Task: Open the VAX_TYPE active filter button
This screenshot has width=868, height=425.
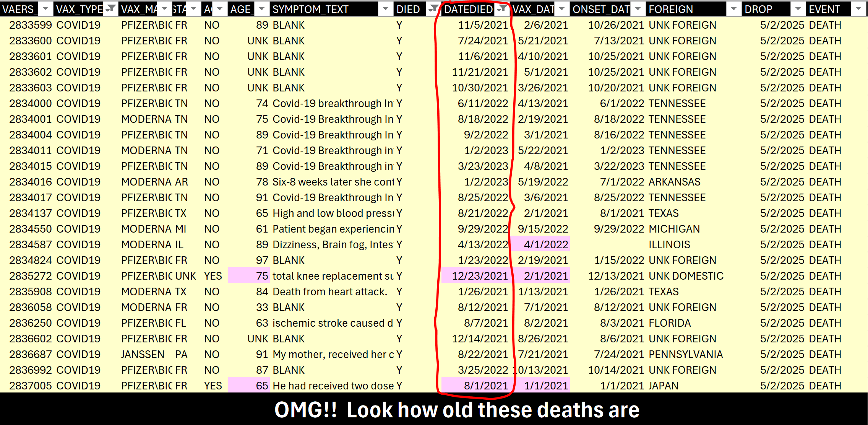Action: [111, 9]
